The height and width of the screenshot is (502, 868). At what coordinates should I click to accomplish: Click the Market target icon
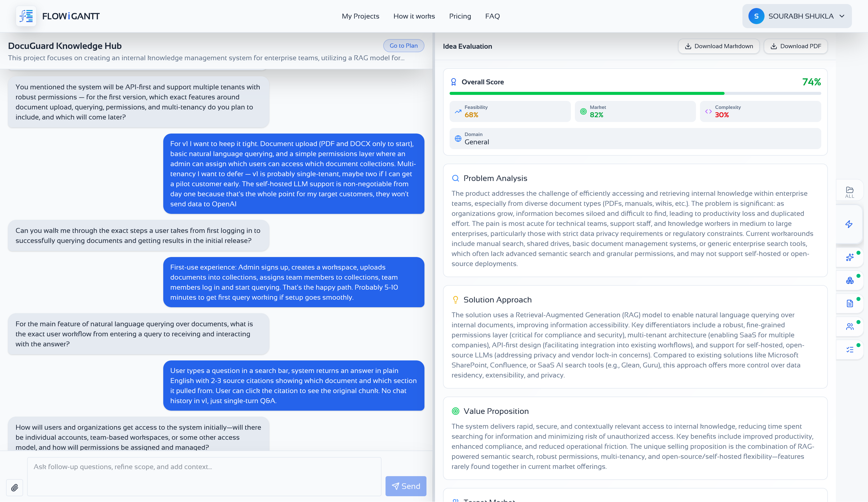tap(583, 111)
